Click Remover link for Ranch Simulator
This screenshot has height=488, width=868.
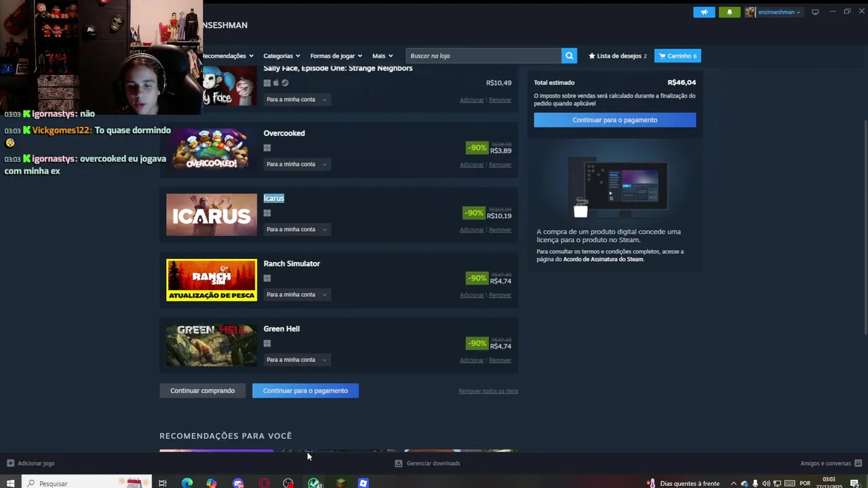click(x=500, y=295)
